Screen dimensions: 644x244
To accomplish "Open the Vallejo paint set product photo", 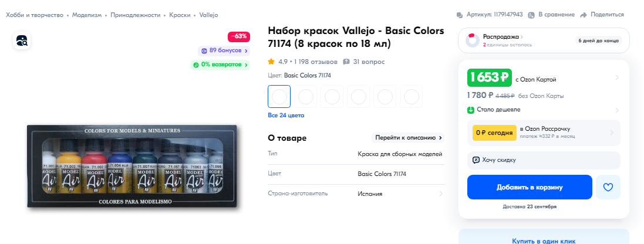I will pyautogui.click(x=132, y=166).
